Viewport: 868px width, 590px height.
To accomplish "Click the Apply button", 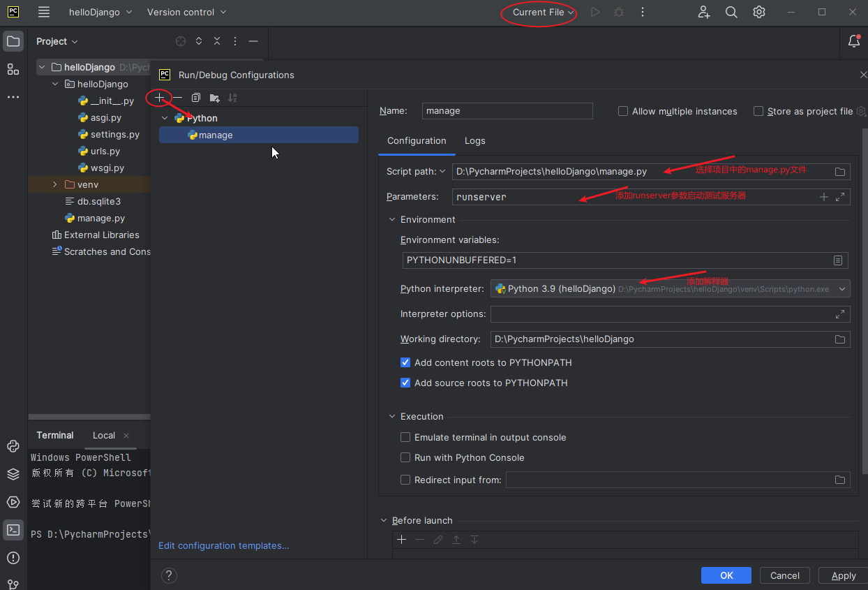I will coord(844,575).
